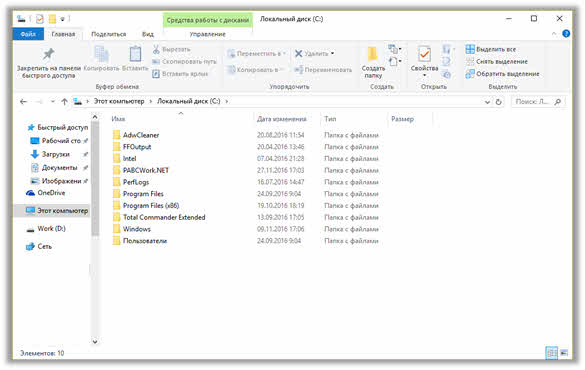Click Снять выделение
Viewport: 585px width, 370px height.
[497, 62]
